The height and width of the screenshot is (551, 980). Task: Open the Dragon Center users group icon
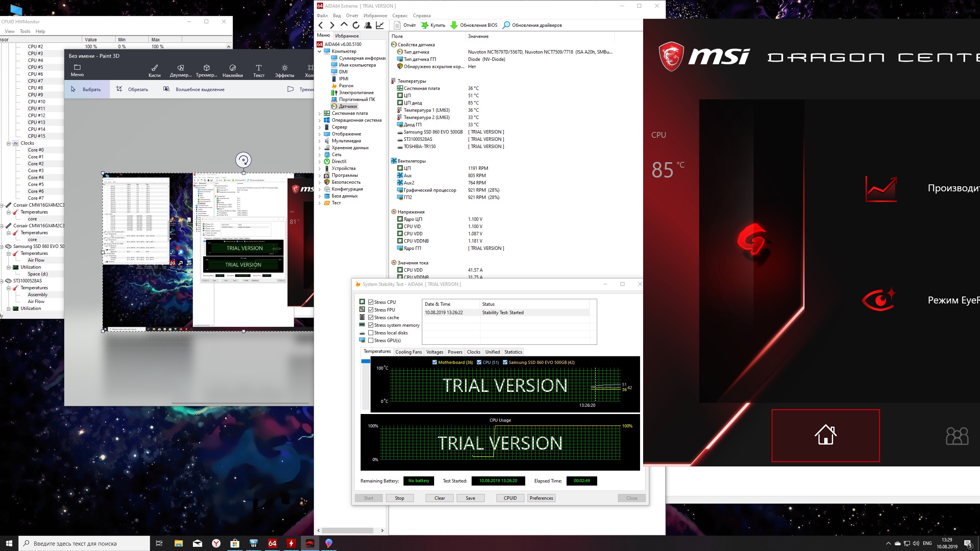[x=957, y=436]
